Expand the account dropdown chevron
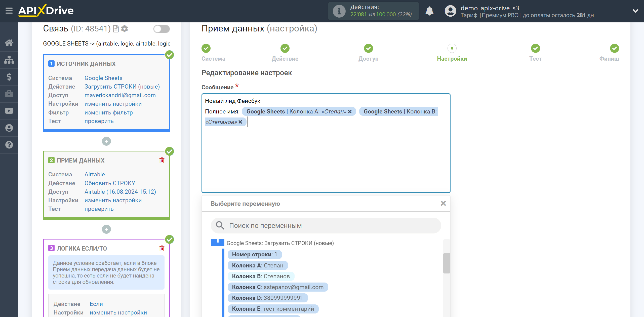644x317 pixels. click(x=635, y=11)
